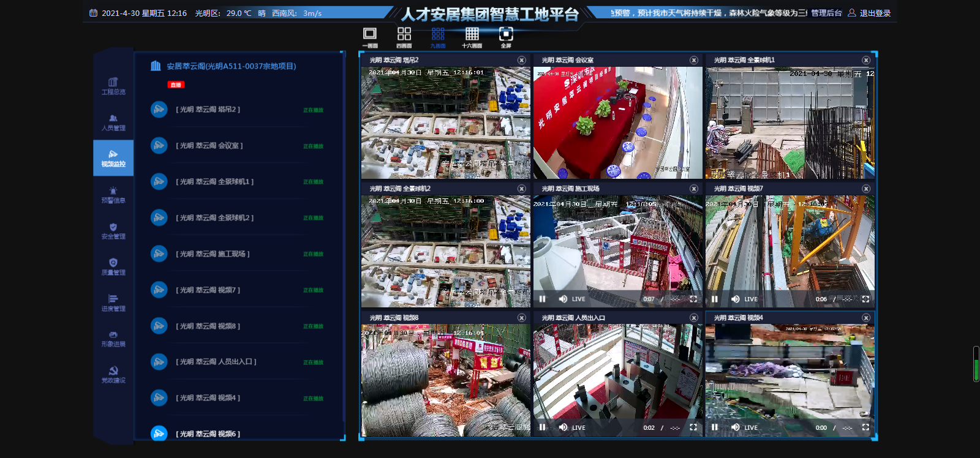Click the 会议室 video feed
Viewport: 980px width, 458px height.
click(x=618, y=122)
